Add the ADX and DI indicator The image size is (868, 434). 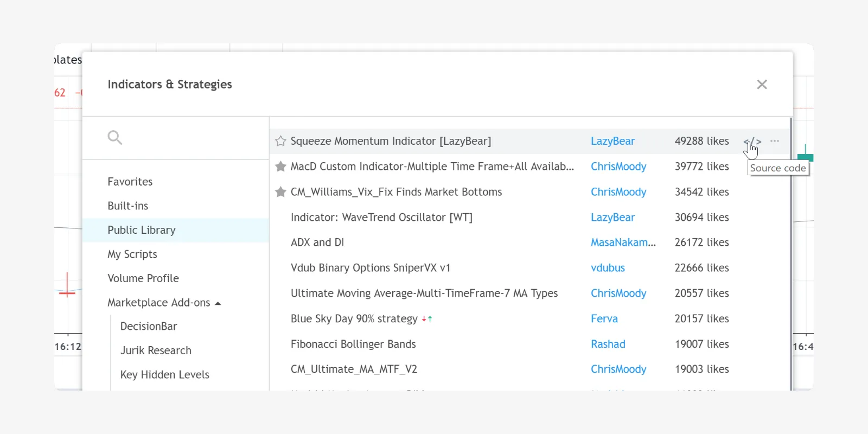[317, 242]
